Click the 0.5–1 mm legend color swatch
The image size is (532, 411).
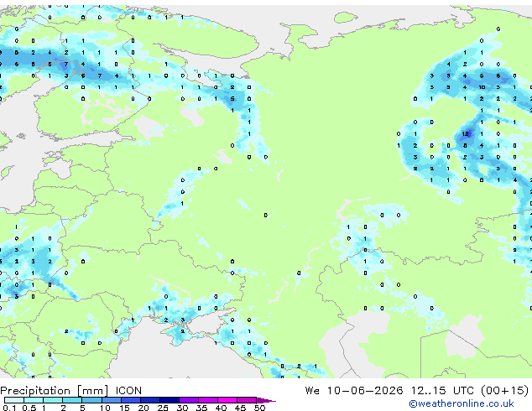tap(34, 400)
